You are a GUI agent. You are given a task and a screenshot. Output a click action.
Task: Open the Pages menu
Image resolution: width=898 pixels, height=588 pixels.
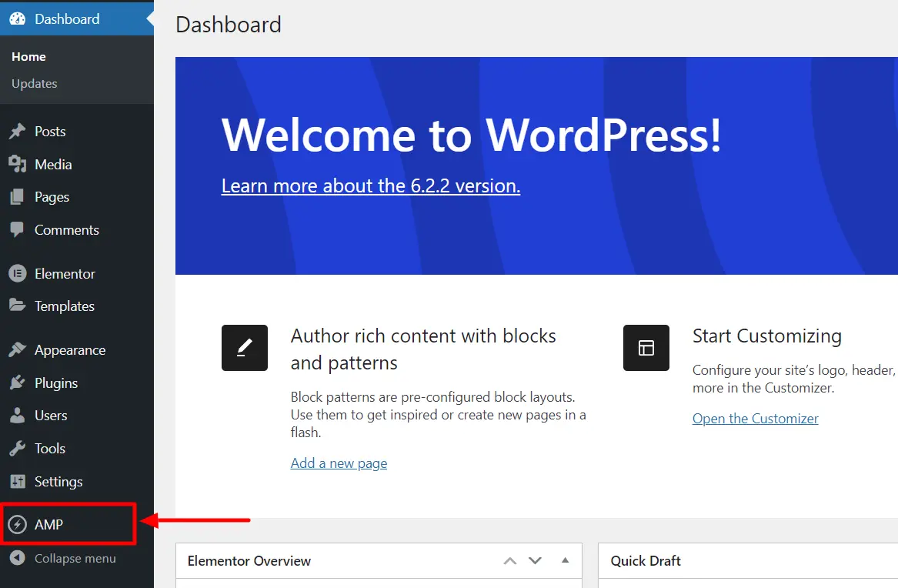pyautogui.click(x=77, y=197)
